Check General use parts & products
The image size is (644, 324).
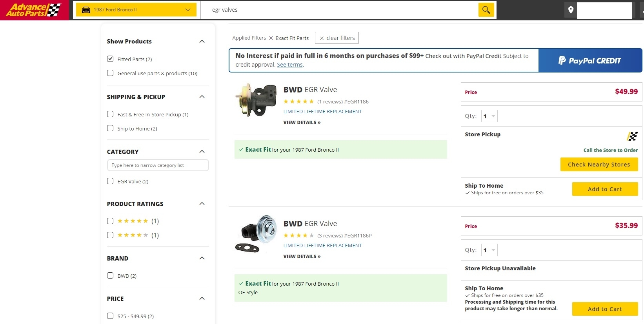(110, 73)
